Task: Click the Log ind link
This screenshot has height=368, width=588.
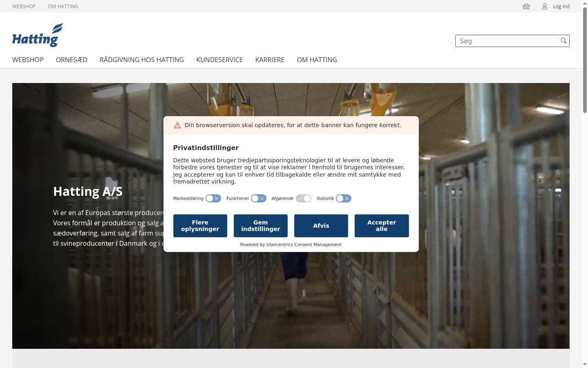Action: click(561, 6)
